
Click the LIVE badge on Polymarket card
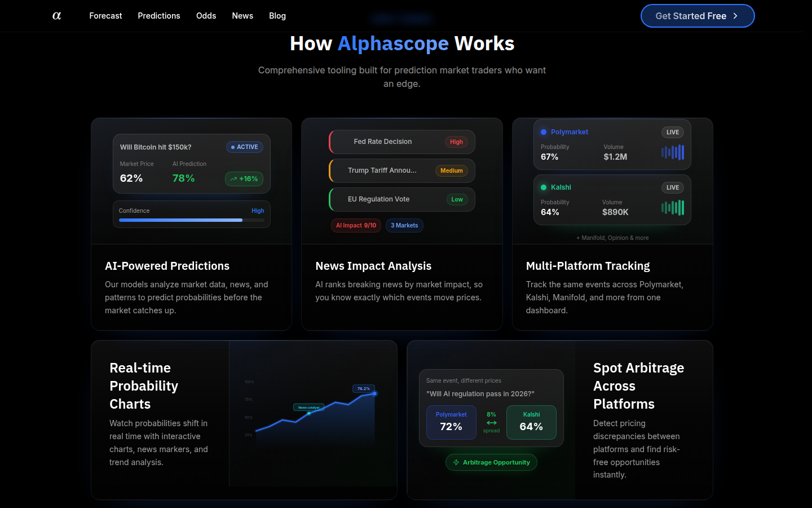[673, 132]
